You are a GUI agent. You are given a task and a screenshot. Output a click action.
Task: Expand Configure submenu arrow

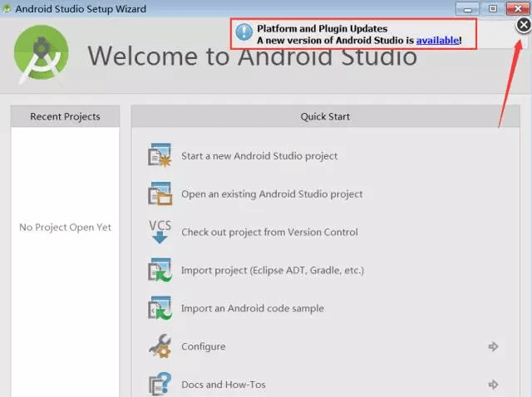(x=493, y=346)
